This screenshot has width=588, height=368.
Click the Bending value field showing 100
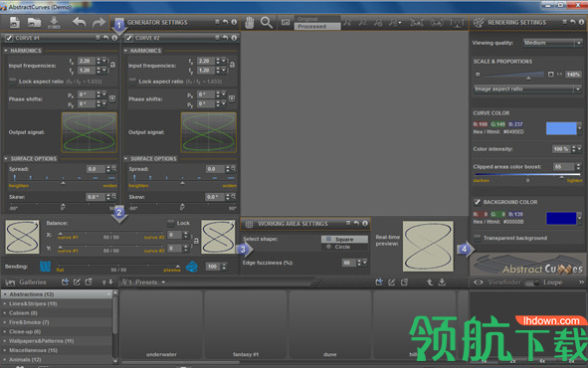point(213,267)
